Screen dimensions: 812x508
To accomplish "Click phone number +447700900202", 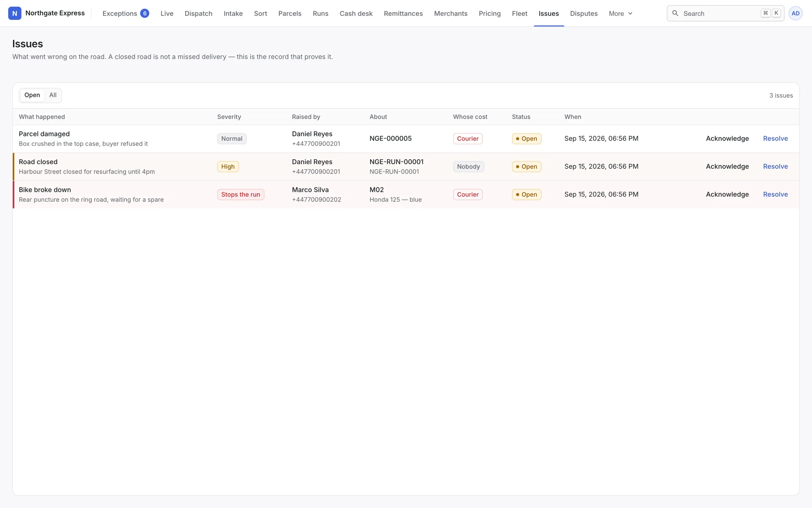I will (316, 200).
